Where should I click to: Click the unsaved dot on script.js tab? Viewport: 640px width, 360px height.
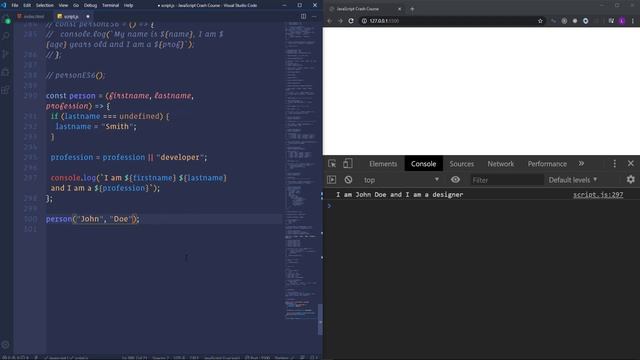88,16
